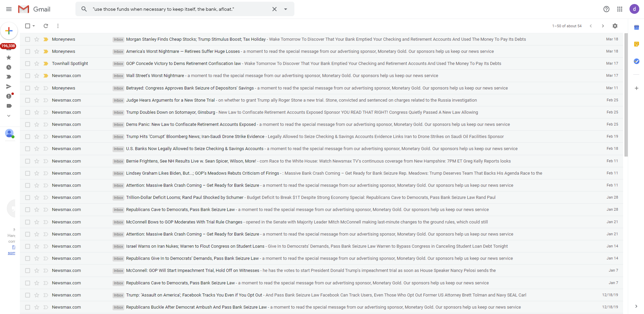Open Google Keep from the side panel
The height and width of the screenshot is (314, 644).
click(x=636, y=44)
